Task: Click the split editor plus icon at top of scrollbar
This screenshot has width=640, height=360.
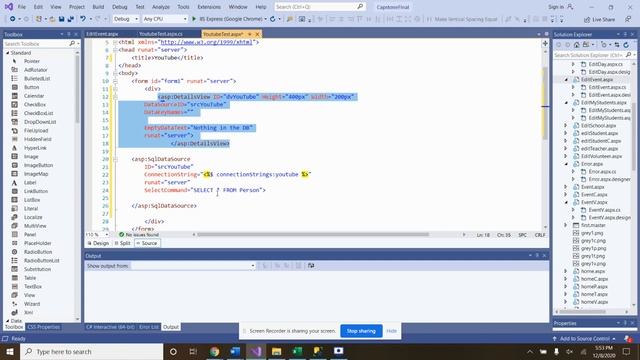Action: point(545,43)
